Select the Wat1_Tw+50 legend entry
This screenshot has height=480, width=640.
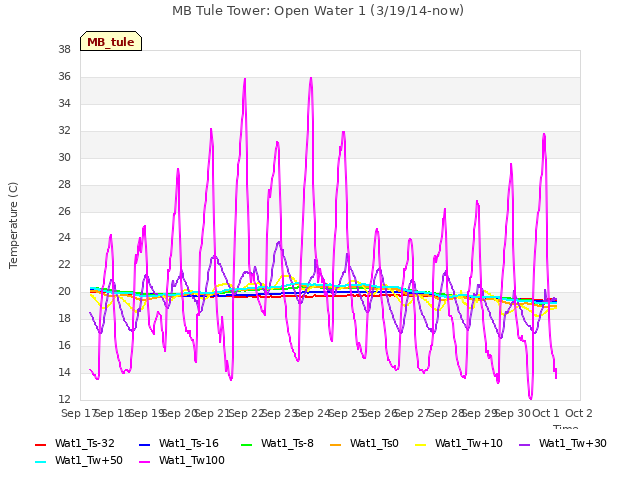[x=79, y=461]
